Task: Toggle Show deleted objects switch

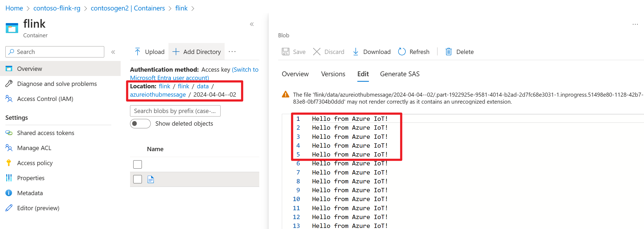Action: pyautogui.click(x=140, y=123)
